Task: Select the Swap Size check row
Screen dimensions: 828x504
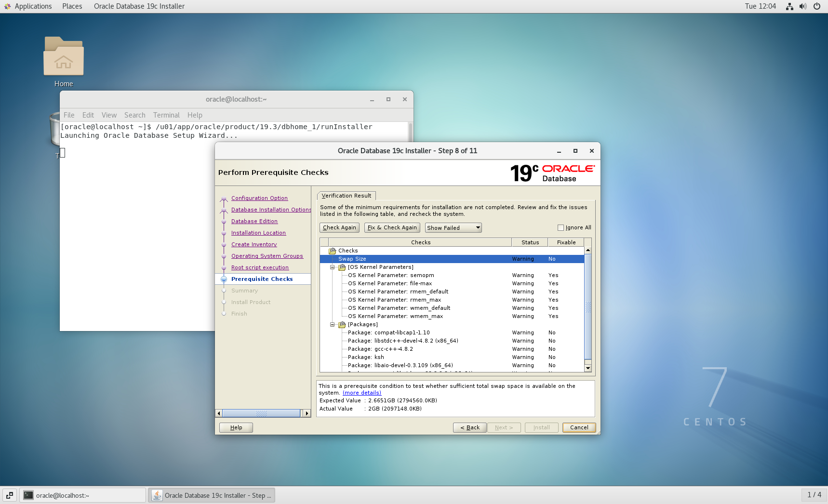Action: (x=452, y=259)
